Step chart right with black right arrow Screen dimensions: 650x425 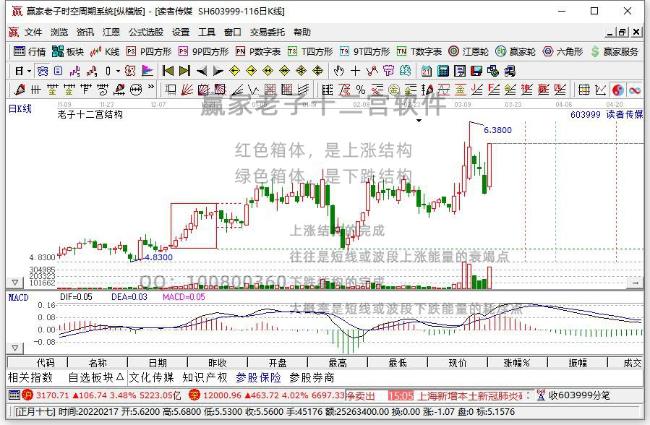point(218,71)
